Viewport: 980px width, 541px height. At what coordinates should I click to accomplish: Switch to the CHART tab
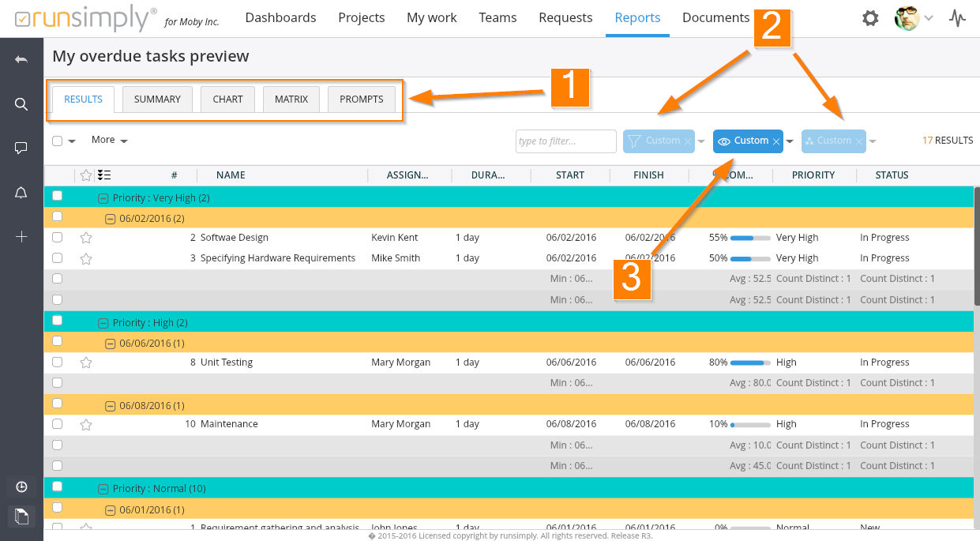(227, 100)
